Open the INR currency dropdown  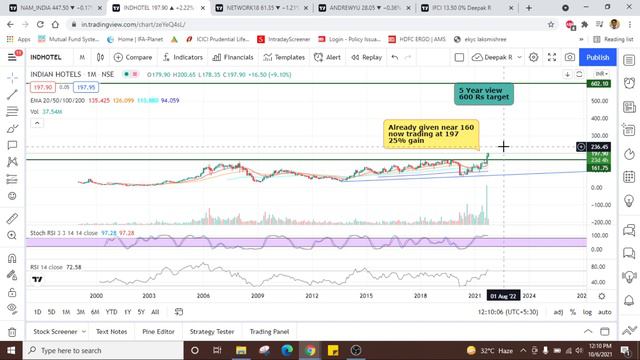tap(601, 74)
